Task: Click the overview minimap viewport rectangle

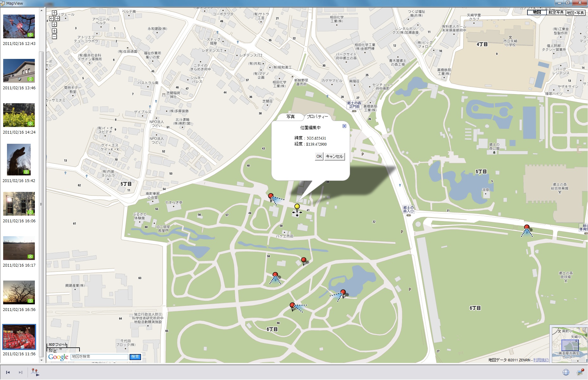Action: 570,345
